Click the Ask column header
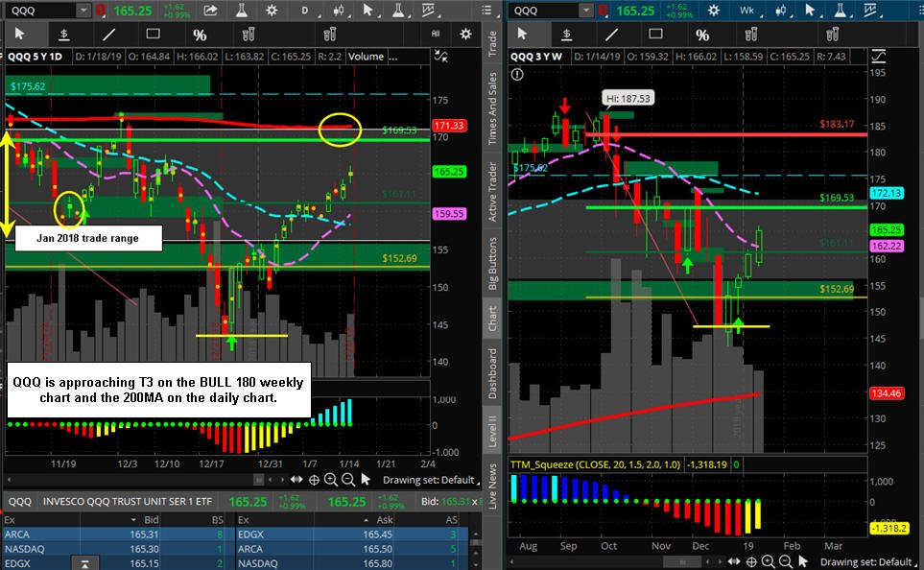 point(385,519)
